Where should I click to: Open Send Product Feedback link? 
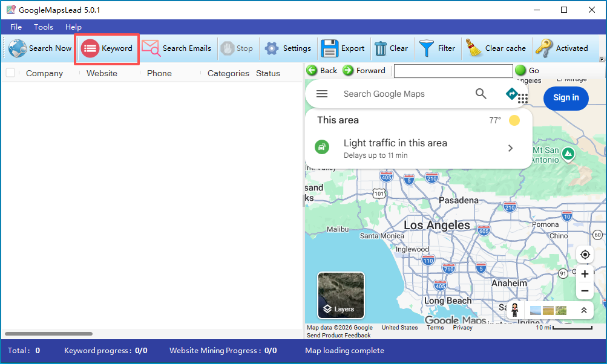[339, 336]
